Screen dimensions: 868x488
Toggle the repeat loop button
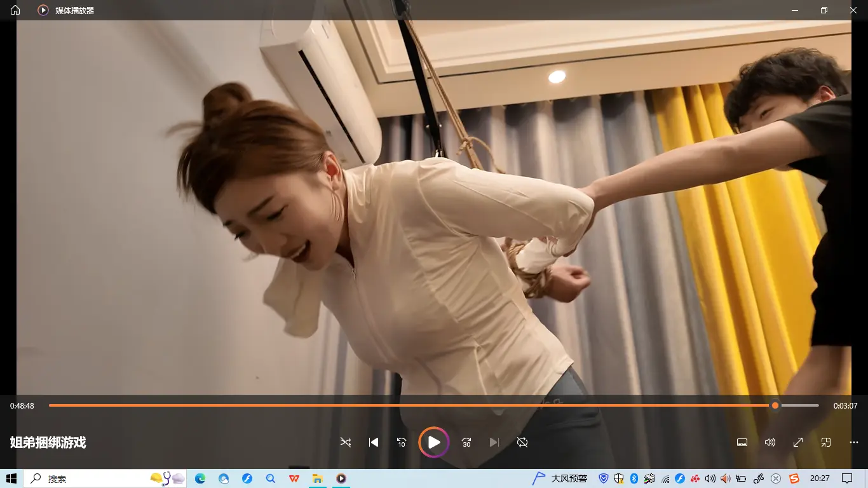point(522,442)
